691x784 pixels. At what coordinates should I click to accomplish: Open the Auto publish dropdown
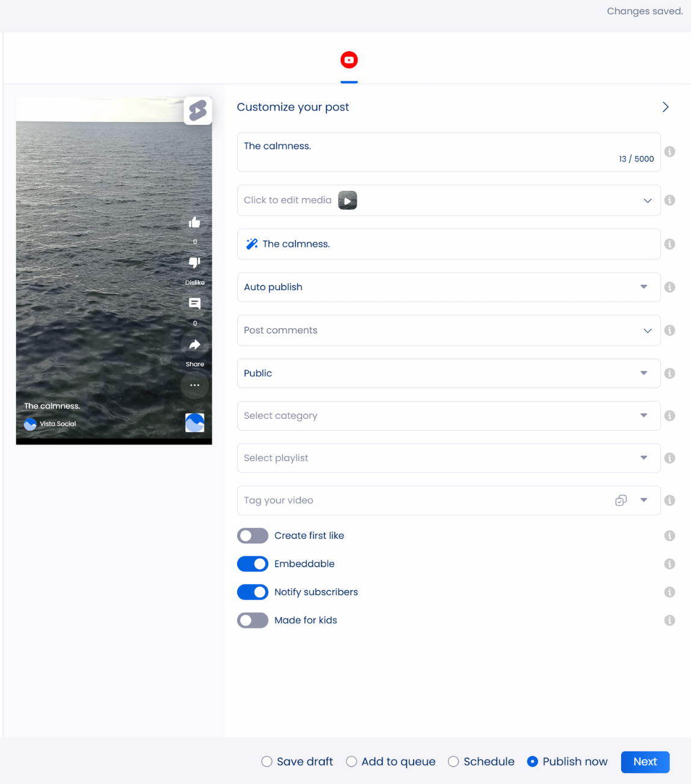click(448, 287)
